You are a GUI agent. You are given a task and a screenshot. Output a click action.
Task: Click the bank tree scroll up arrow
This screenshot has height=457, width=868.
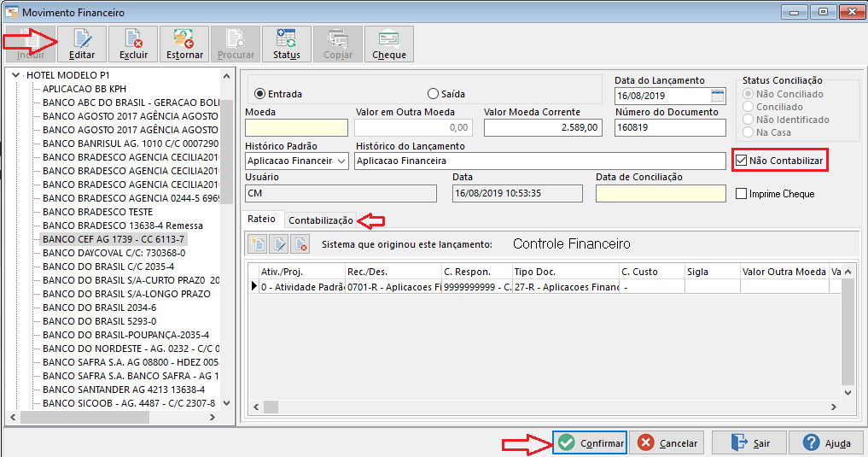(226, 76)
